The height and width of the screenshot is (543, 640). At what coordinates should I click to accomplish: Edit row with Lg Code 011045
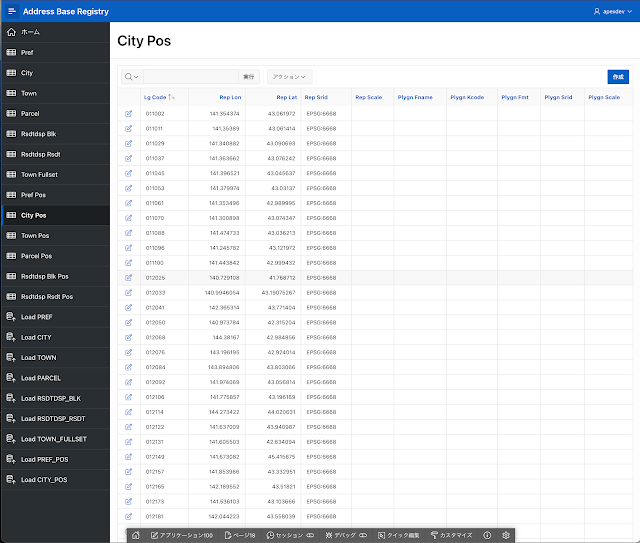129,173
